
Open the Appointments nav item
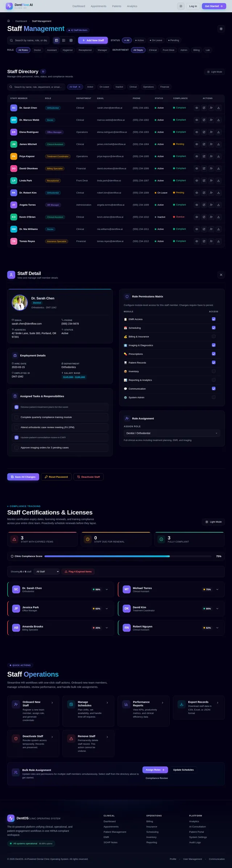tap(99, 6)
